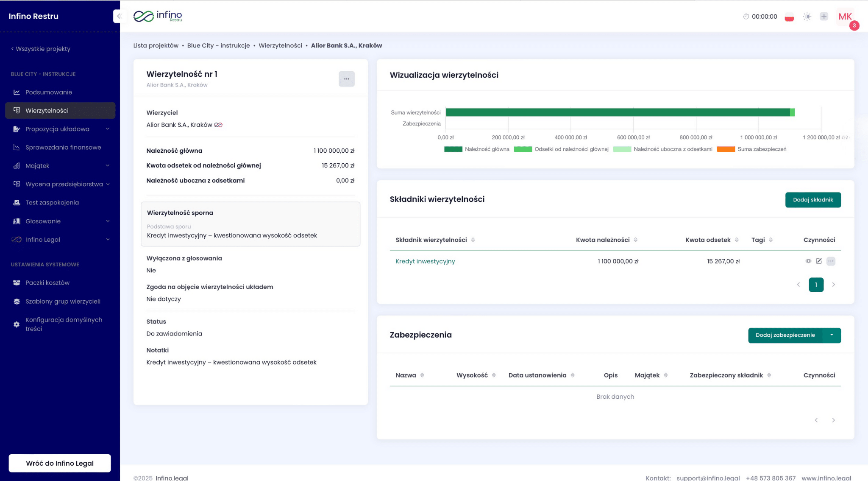Open more actions for Kredyt inwestycyjny row
This screenshot has width=868, height=481.
(831, 261)
